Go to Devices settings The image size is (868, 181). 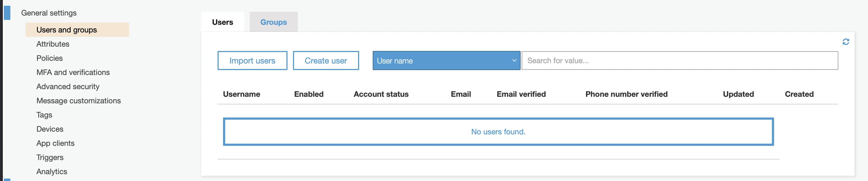(x=50, y=129)
